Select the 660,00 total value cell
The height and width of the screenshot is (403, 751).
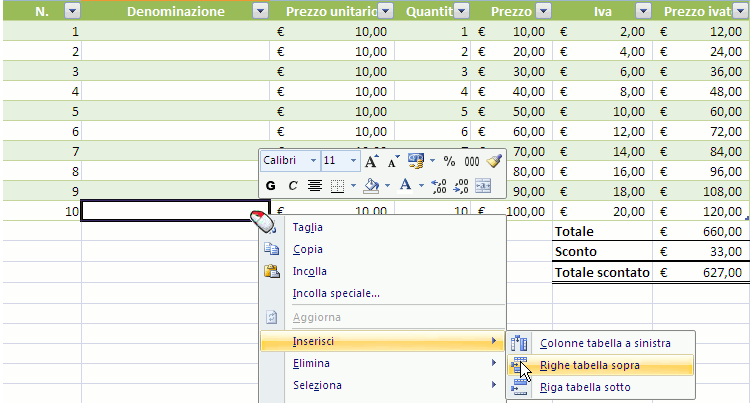(701, 231)
